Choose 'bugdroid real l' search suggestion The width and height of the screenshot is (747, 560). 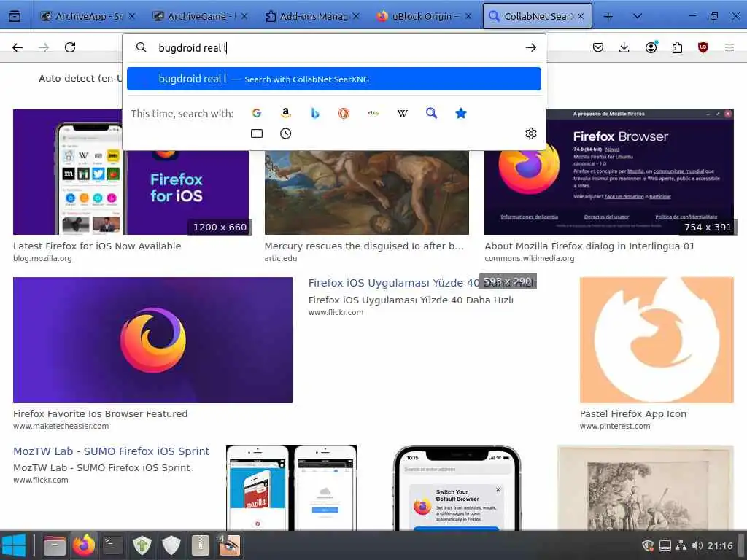[x=334, y=79]
